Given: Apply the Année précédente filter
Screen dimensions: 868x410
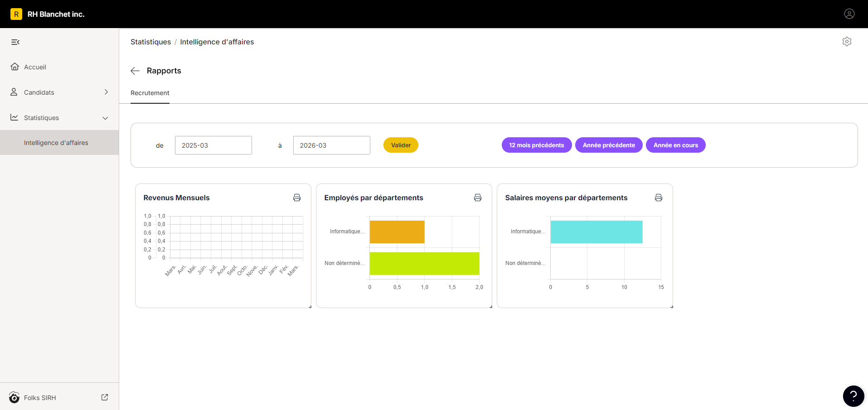Looking at the screenshot, I should pyautogui.click(x=609, y=145).
